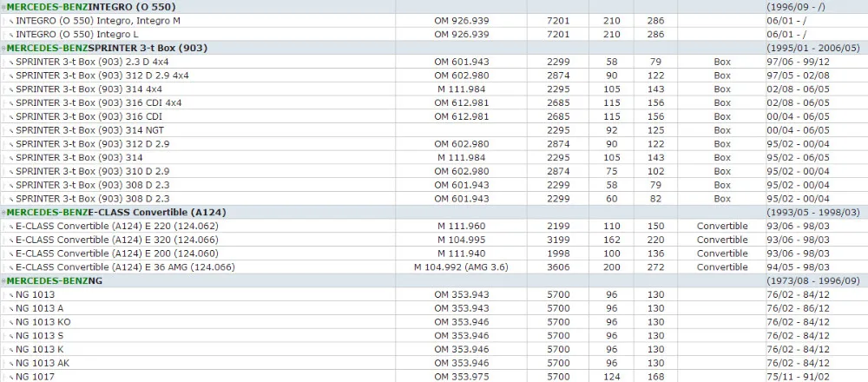Open the MERCEDES-BENZ SPRINTER 3-t Box heading
This screenshot has width=868, height=382.
point(107,48)
